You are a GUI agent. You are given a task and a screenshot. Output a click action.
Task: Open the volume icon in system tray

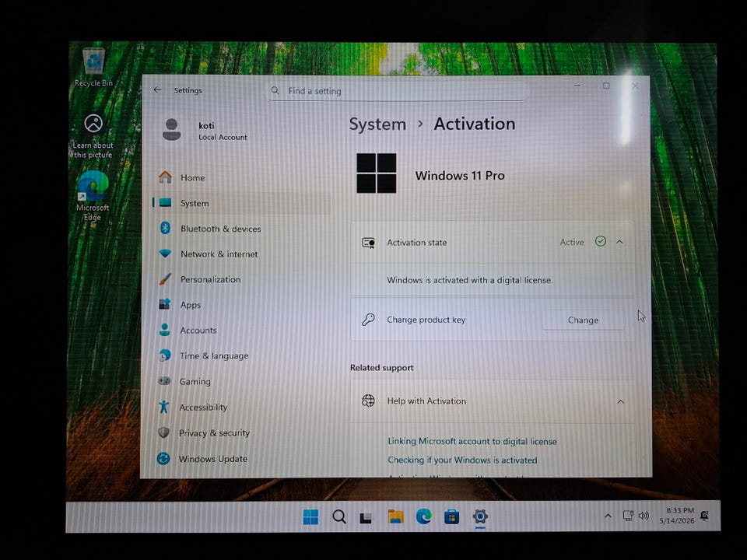pyautogui.click(x=644, y=515)
